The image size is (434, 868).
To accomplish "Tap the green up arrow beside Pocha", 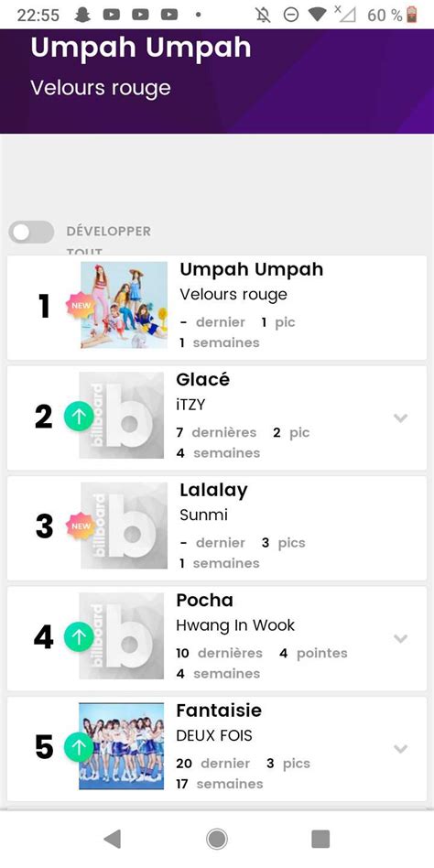I will tap(79, 637).
